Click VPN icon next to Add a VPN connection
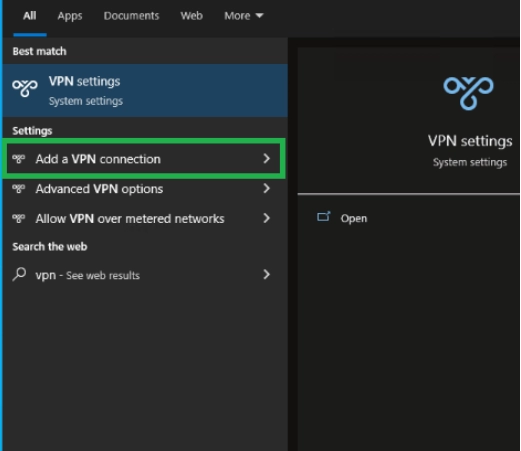The width and height of the screenshot is (521, 451). [x=18, y=159]
